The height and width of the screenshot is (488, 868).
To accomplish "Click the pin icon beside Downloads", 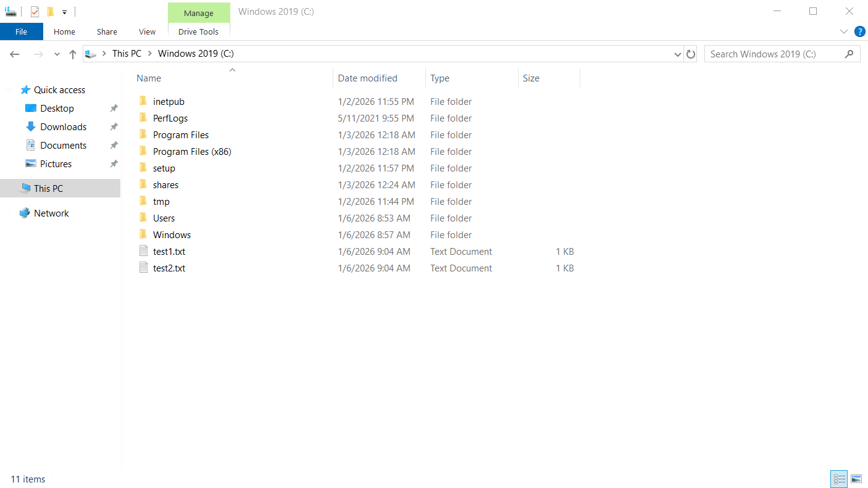I will 114,127.
